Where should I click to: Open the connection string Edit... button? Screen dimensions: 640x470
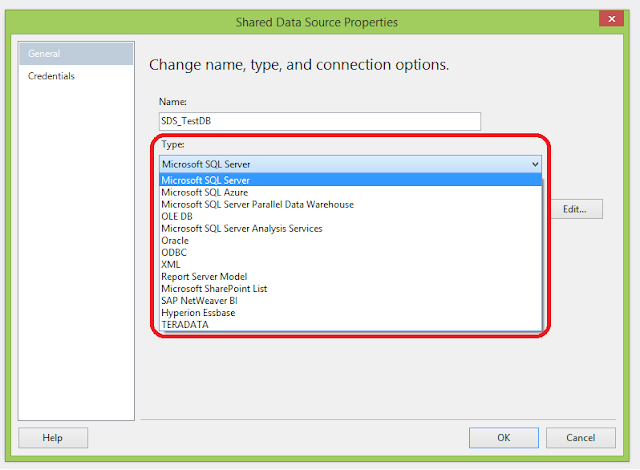tap(576, 209)
